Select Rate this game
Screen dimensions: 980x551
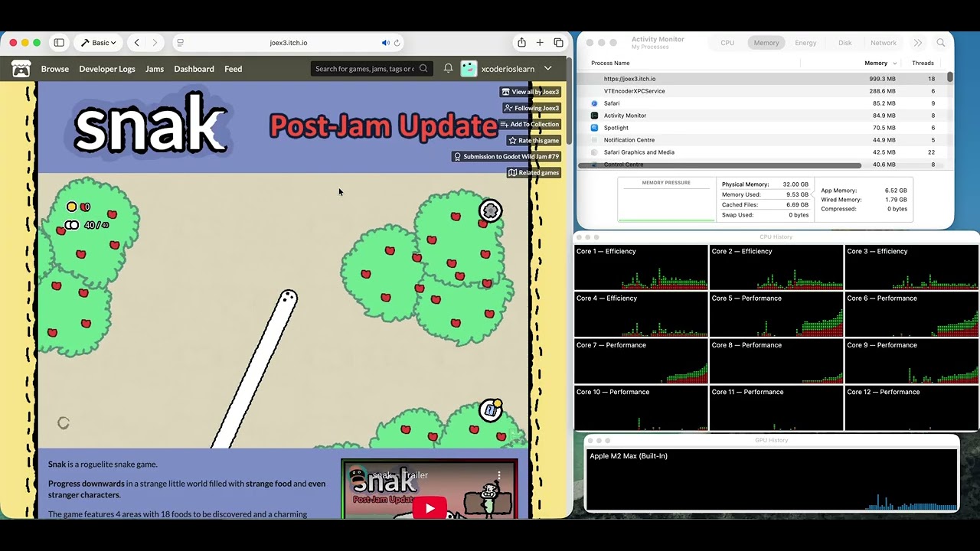tap(534, 140)
